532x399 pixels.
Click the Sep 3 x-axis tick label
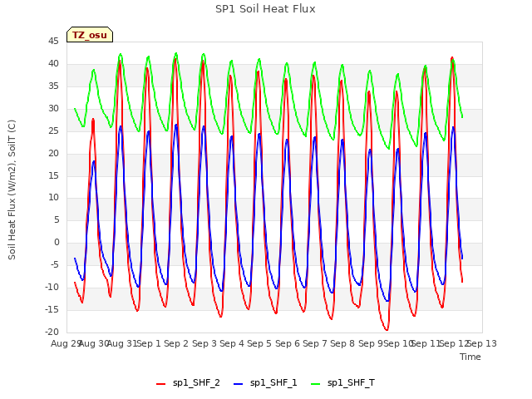pos(204,343)
